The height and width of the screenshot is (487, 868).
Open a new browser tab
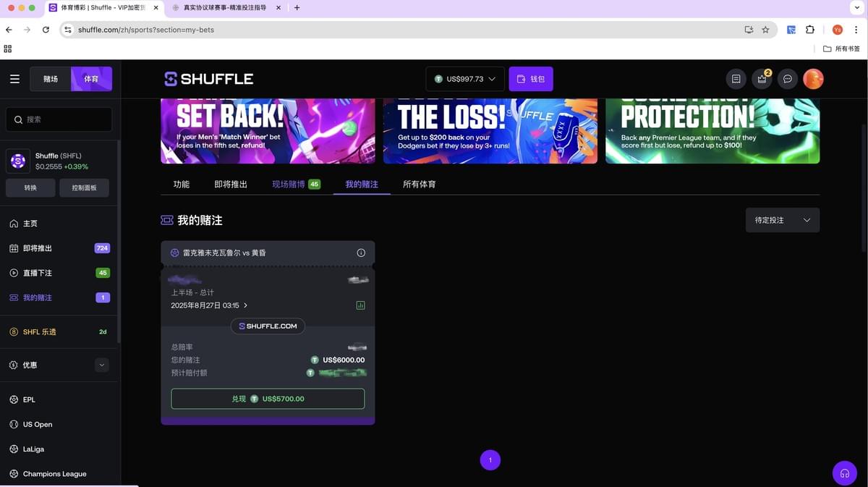click(x=297, y=8)
